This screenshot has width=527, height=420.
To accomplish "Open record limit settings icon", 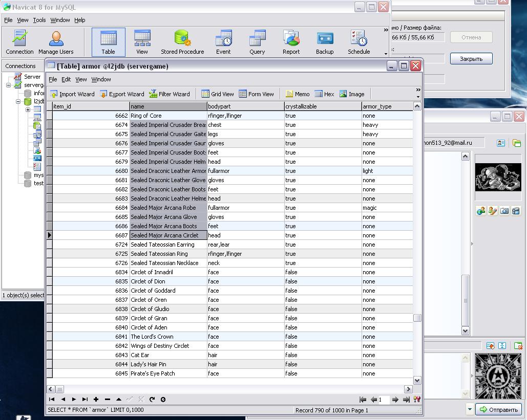I will tap(417, 399).
